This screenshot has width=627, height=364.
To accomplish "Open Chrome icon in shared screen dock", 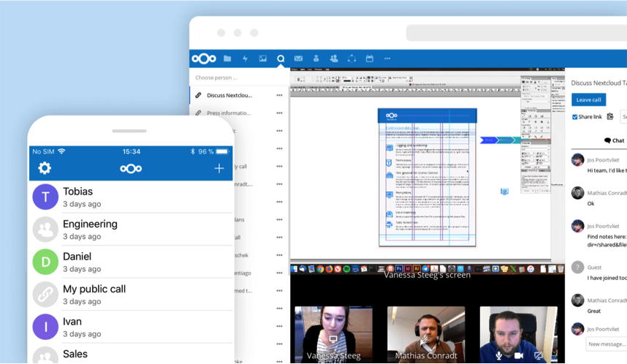I will coord(320,269).
